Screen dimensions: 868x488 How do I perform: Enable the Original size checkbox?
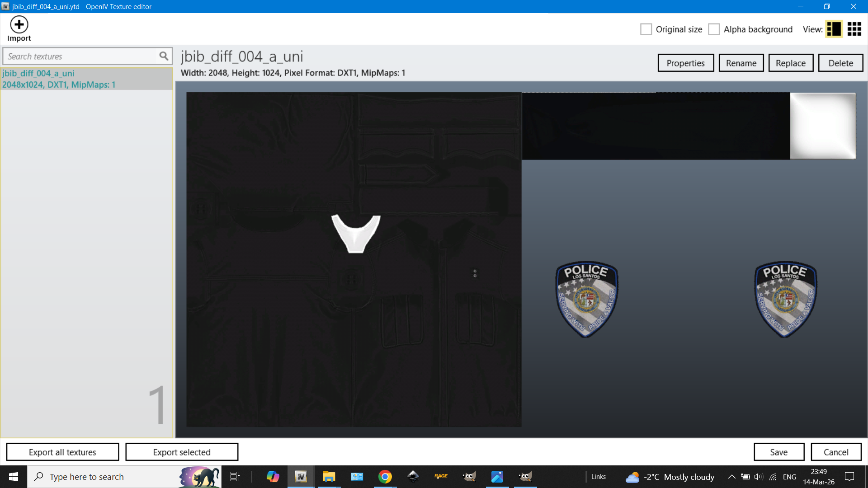pos(646,29)
